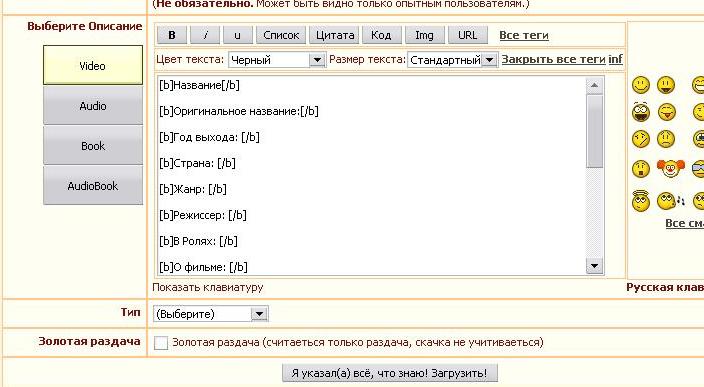Insert the sad frowning smiley

pos(666,139)
